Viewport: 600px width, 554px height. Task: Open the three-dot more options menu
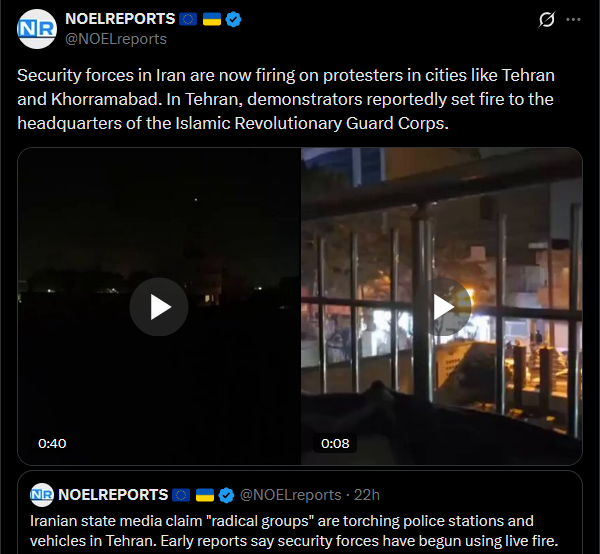[573, 19]
